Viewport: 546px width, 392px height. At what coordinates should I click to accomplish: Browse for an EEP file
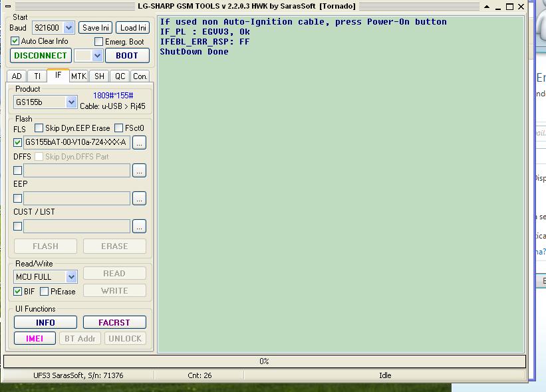[x=139, y=199]
